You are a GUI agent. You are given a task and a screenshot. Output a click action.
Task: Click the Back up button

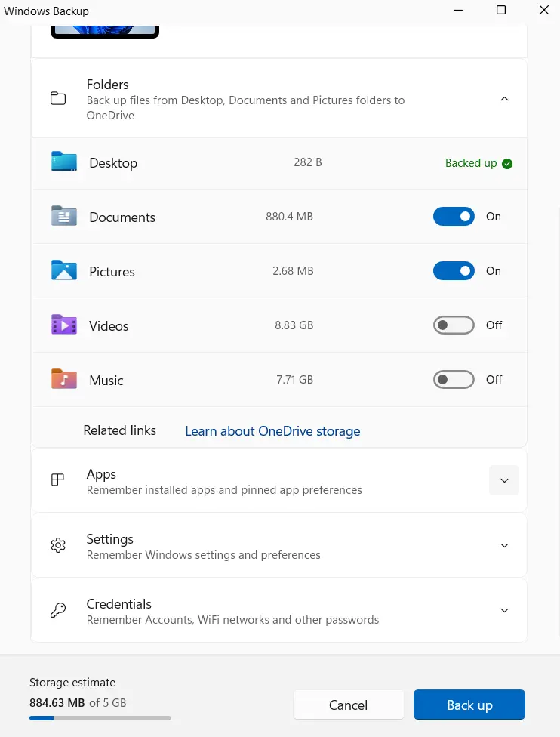coord(469,705)
